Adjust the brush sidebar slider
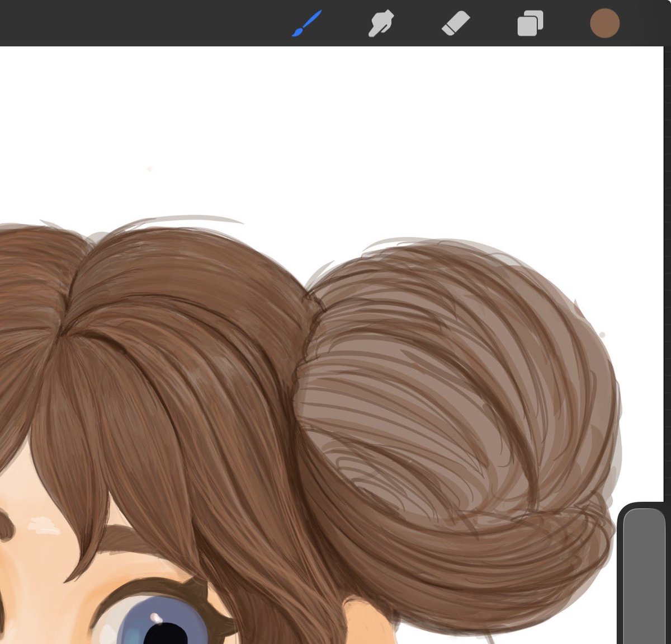The image size is (671, 644). 644,576
